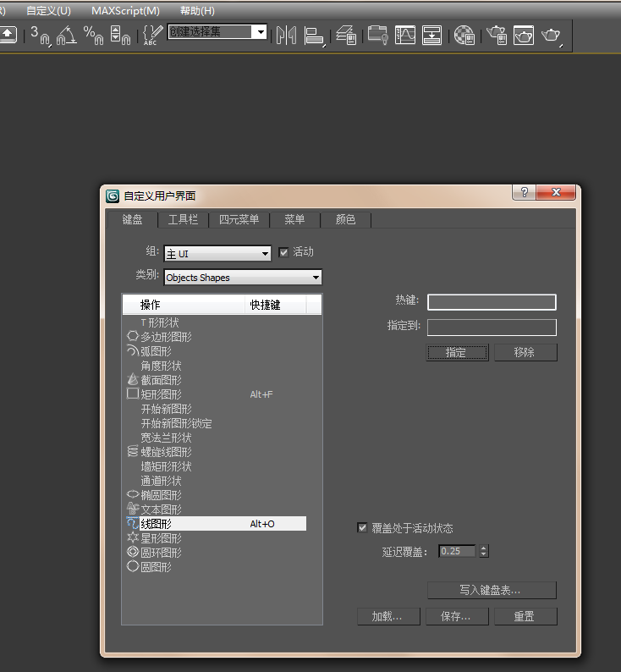The width and height of the screenshot is (621, 672).
Task: Click the 写入键盘表... button
Action: click(x=492, y=590)
